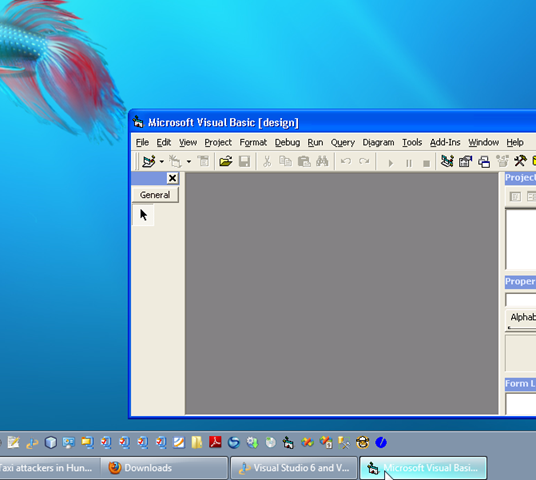The image size is (536, 480).
Task: Click the Redo arrow icon
Action: pyautogui.click(x=364, y=161)
